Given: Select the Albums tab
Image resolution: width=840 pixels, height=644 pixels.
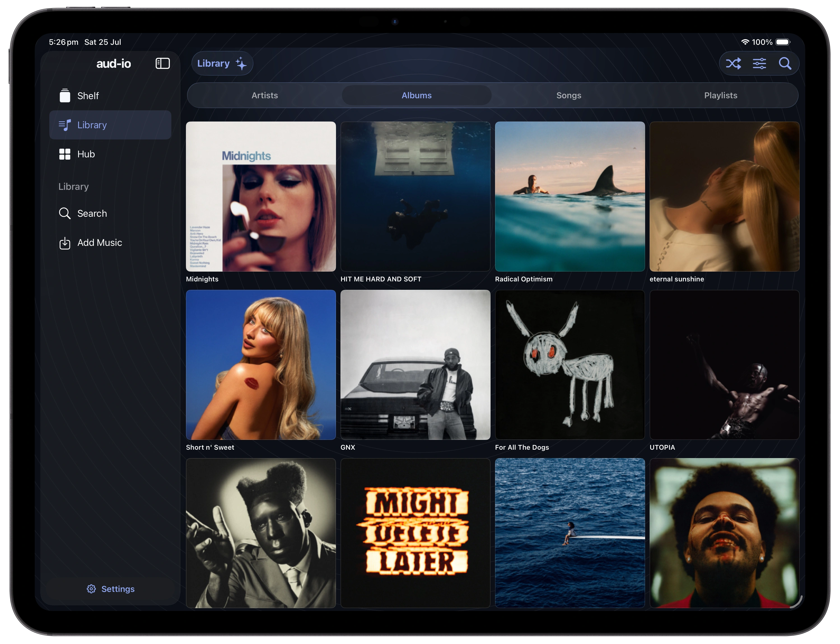Looking at the screenshot, I should click(417, 95).
